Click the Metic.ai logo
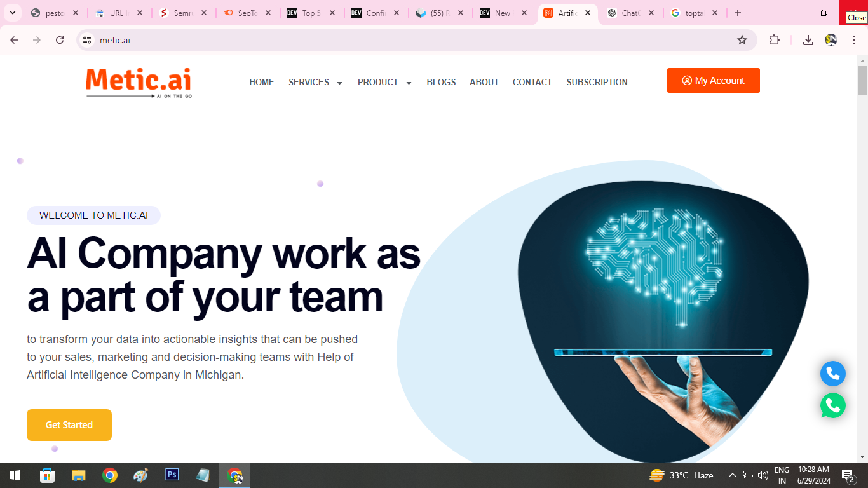The width and height of the screenshot is (868, 488). click(139, 83)
